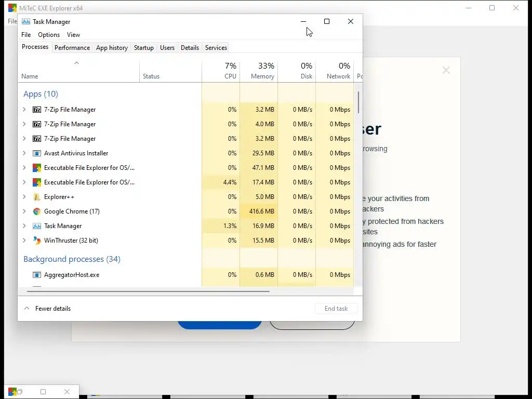
Task: Click the Apps (10) group header
Action: (41, 94)
